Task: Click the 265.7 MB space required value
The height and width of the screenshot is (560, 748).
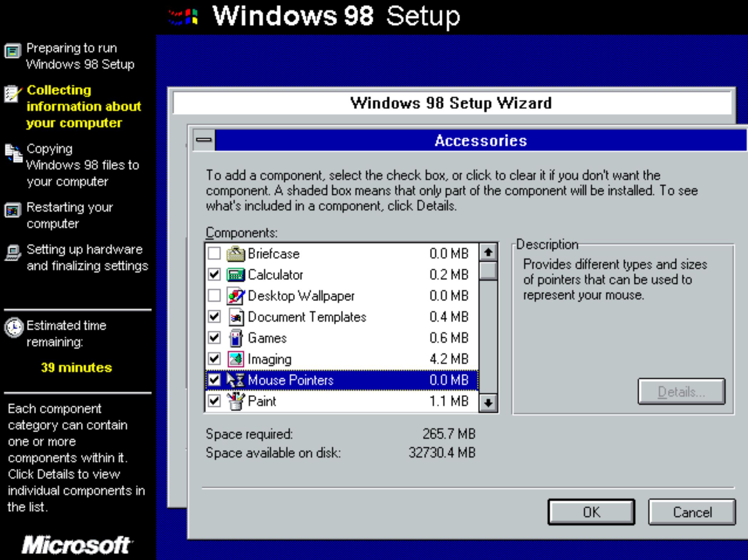Action: (x=449, y=434)
